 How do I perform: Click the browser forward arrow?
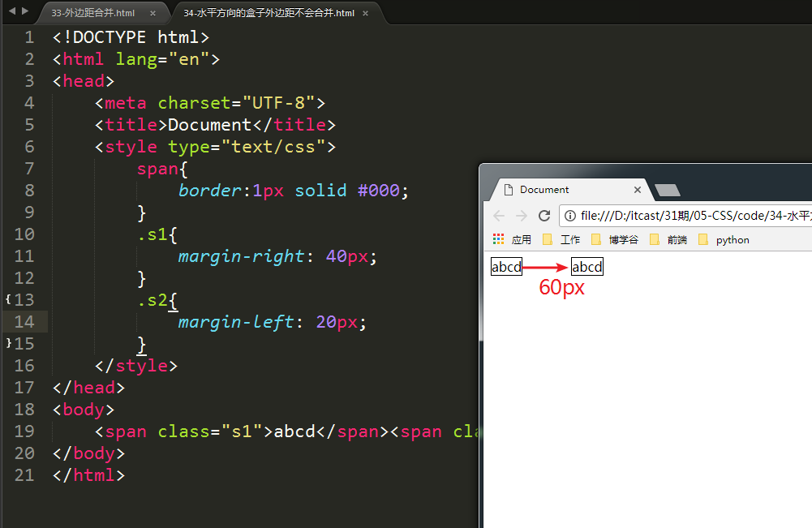pos(522,216)
